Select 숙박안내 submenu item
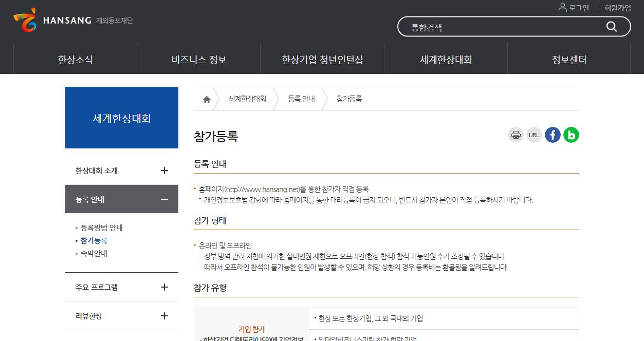 click(94, 253)
